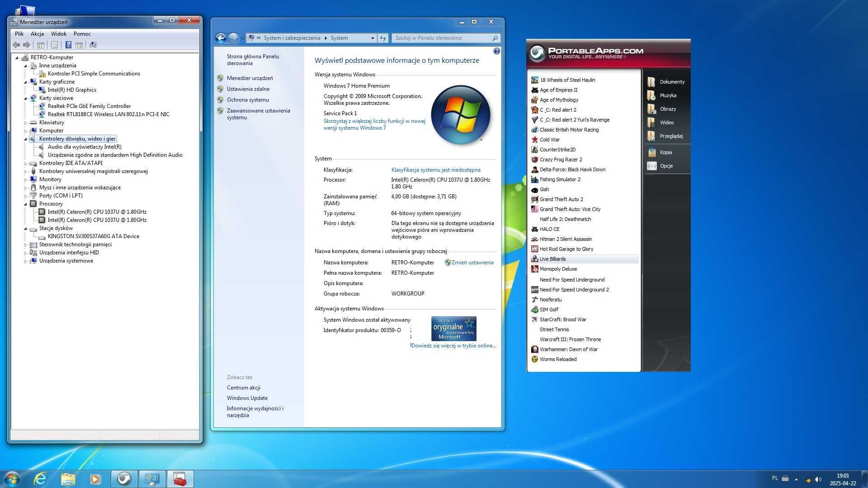Open the Plik menu
Viewport: 868px width, 488px height.
click(19, 34)
